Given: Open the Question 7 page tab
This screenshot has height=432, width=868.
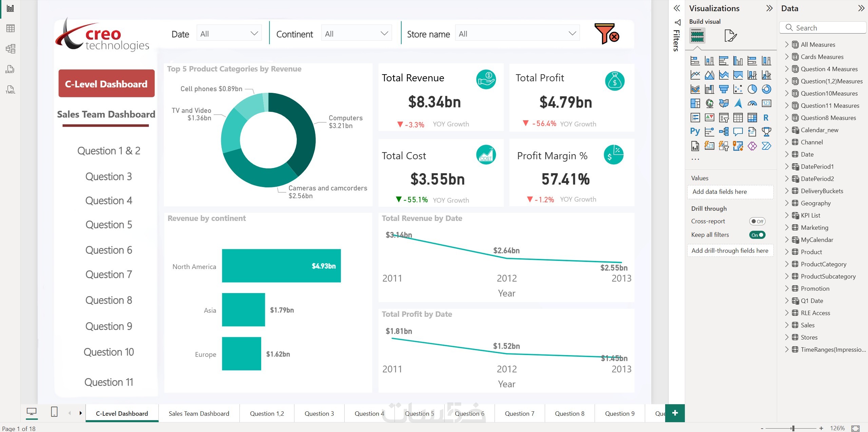Looking at the screenshot, I should (519, 413).
